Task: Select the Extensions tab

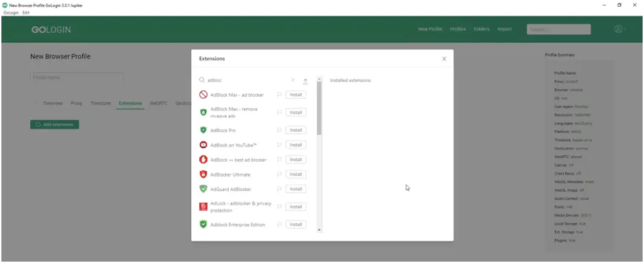Action: coord(130,103)
